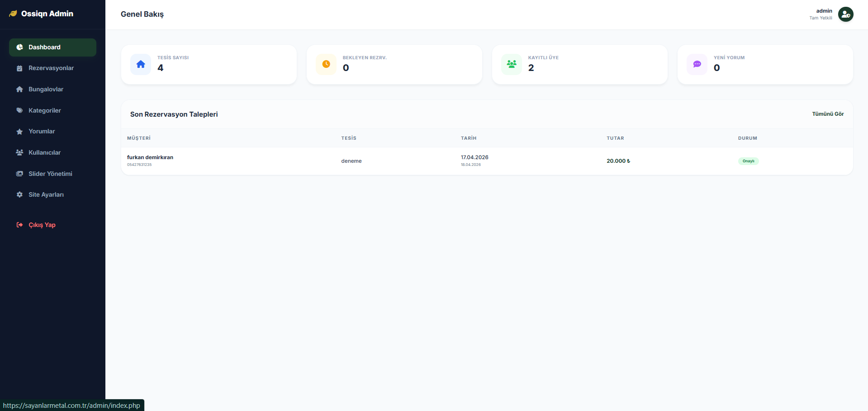
Task: Click the Bekleyen Rezrv. value 0
Action: point(346,68)
